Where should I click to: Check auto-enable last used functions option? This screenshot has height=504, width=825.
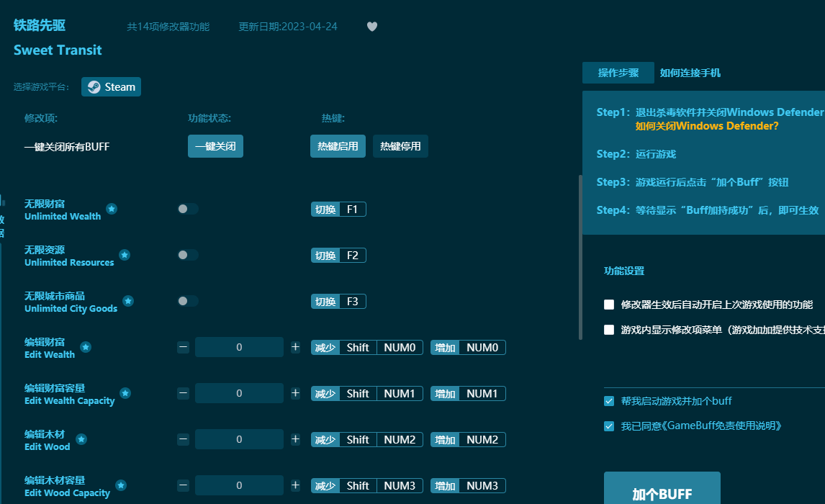click(609, 305)
